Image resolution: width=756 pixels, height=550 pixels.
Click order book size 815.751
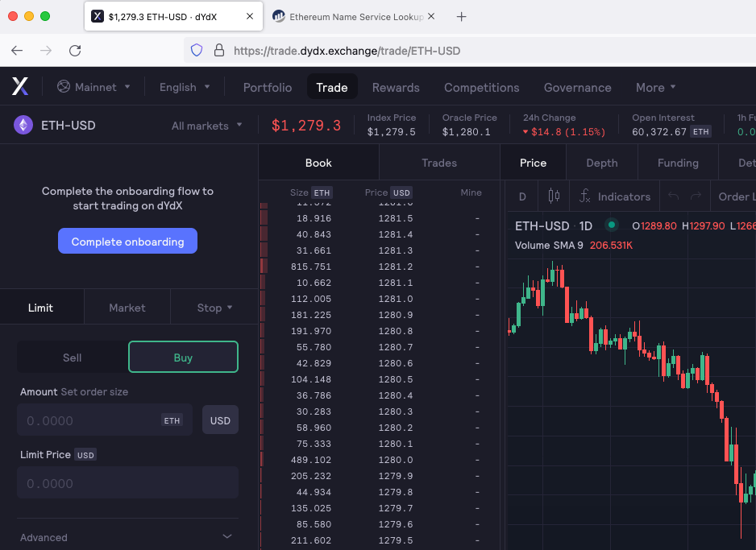click(x=311, y=267)
